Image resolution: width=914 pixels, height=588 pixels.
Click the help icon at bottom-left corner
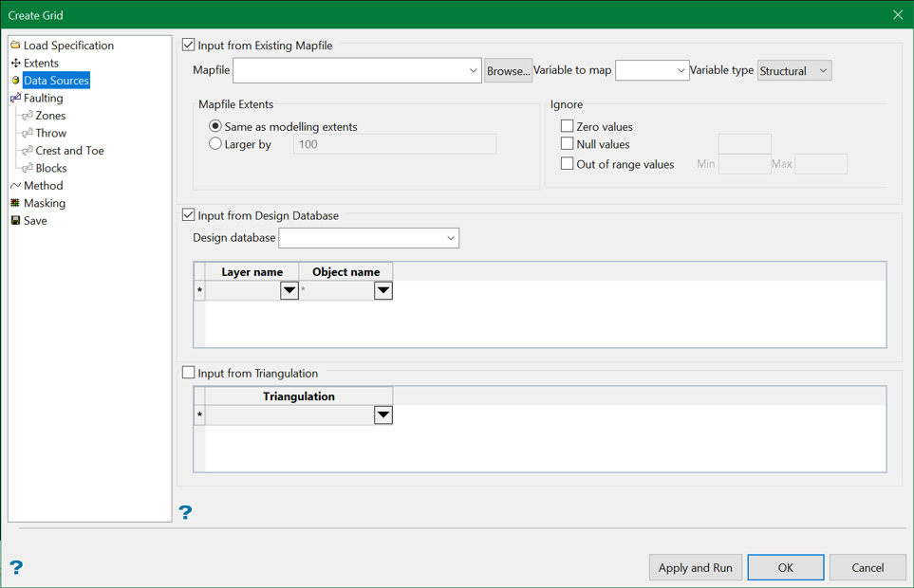click(16, 567)
